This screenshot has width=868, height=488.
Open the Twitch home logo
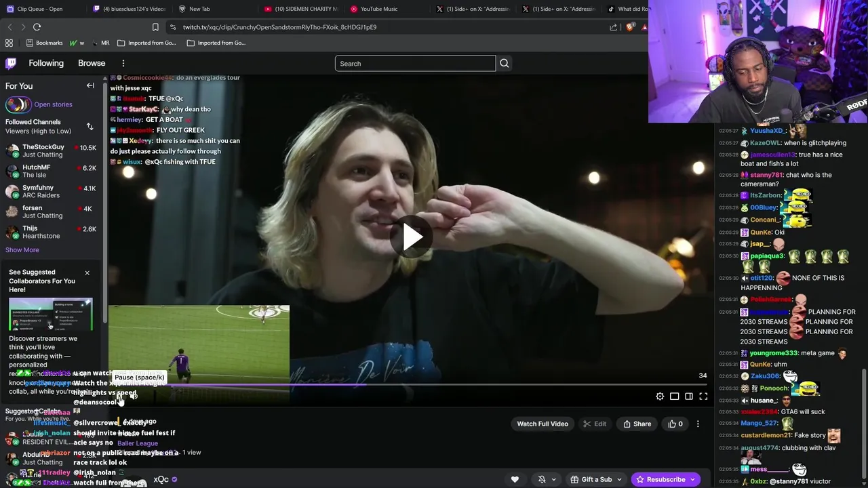(11, 63)
